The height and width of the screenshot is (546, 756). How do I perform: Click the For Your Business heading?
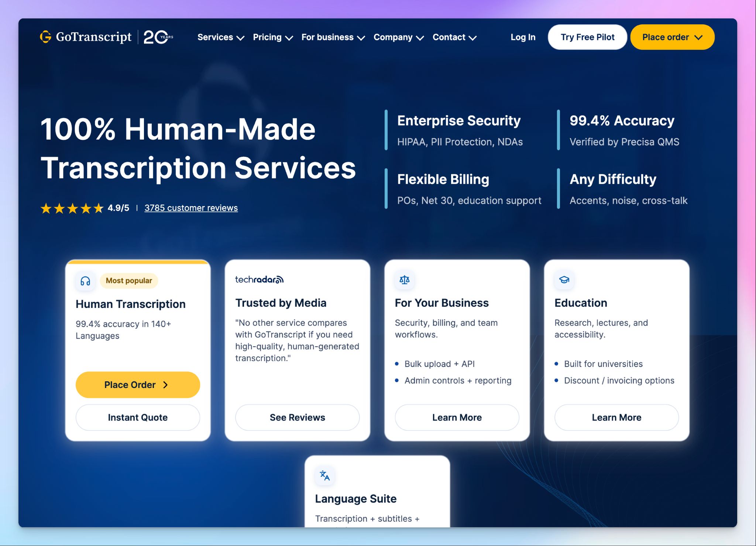[x=442, y=303]
